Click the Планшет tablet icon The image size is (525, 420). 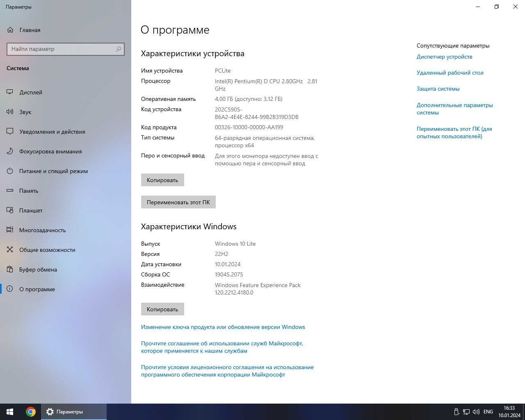coord(10,210)
